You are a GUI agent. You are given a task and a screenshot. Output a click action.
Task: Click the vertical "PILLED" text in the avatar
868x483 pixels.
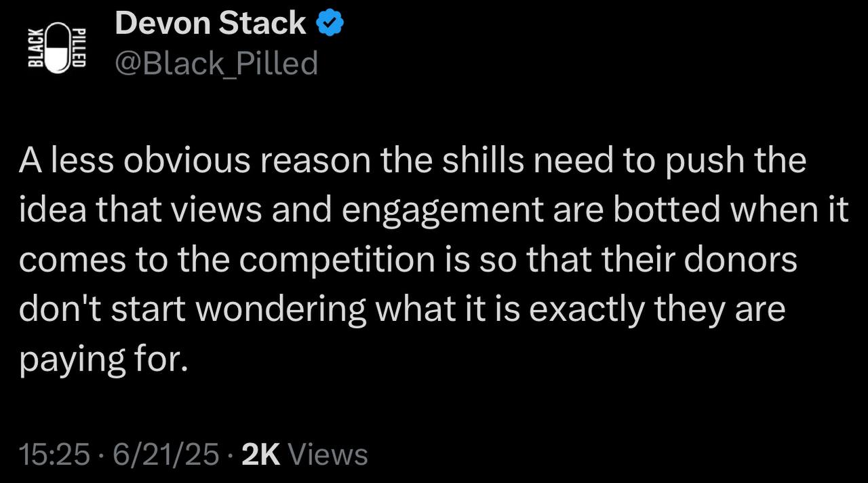coord(79,47)
